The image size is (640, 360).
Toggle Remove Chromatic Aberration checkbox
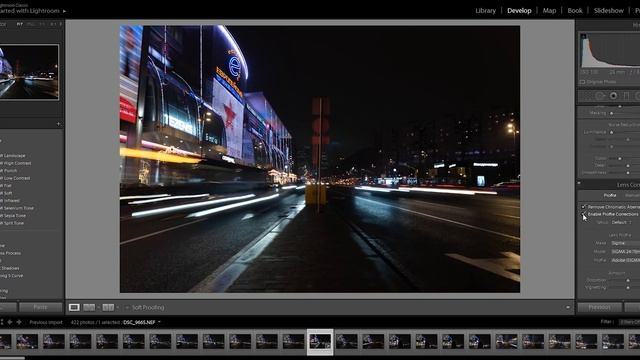coord(583,207)
